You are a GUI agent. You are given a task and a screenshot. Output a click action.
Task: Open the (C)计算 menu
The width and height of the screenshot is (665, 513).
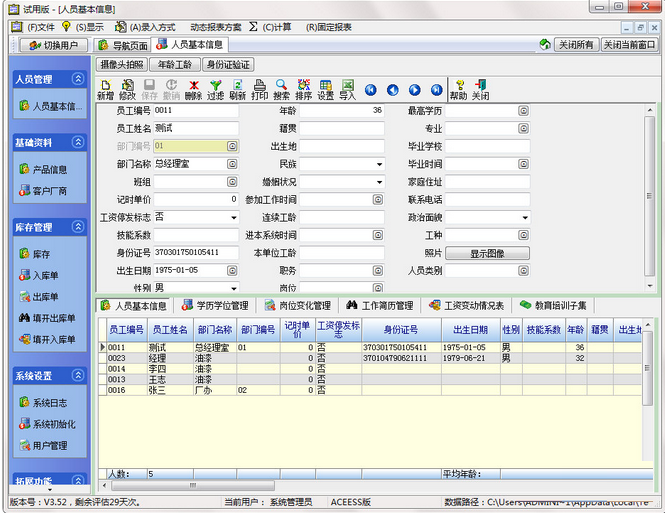click(x=271, y=27)
